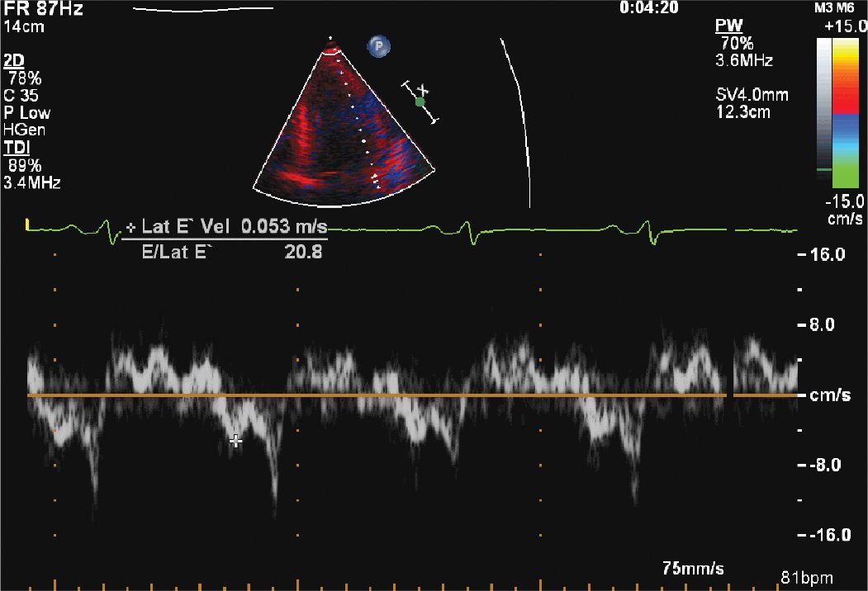Viewport: 868px width, 591px height.
Task: Click the caliper symbol beside Lat E` Vel
Action: pyautogui.click(x=131, y=227)
